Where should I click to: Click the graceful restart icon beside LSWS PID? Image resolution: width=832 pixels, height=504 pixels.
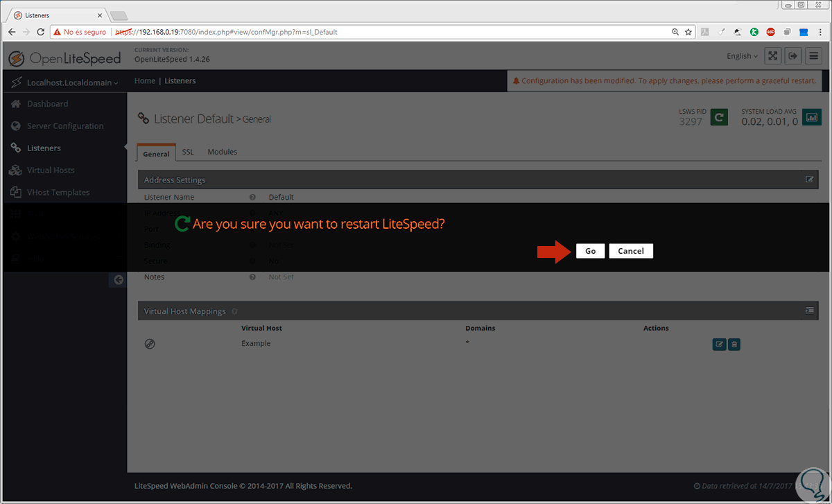(720, 117)
